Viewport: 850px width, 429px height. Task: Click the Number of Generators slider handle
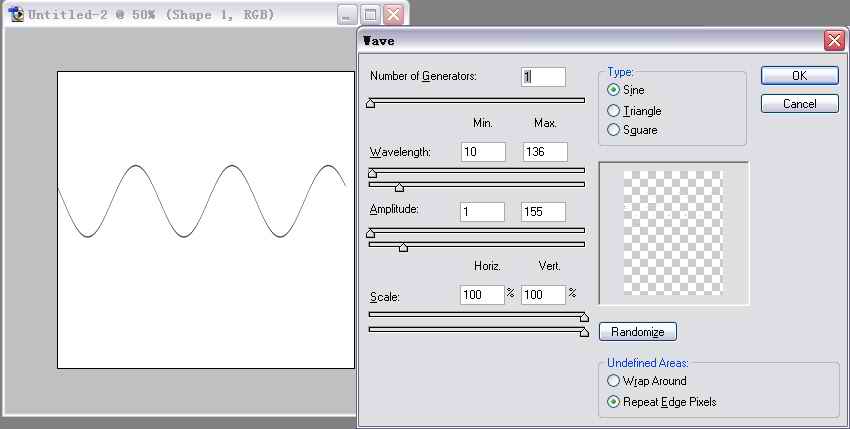pyautogui.click(x=371, y=102)
